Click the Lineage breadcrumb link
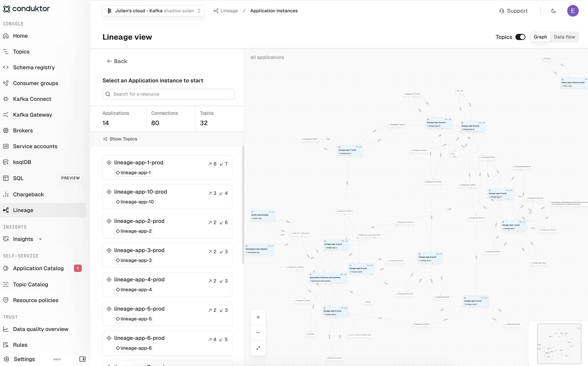 [x=226, y=11]
